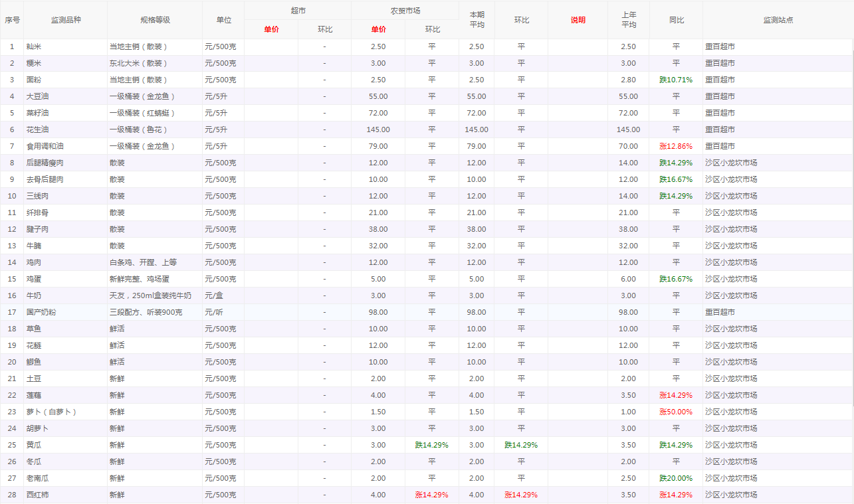Click the red 说明 column header
This screenshot has width=854, height=504.
(x=578, y=20)
